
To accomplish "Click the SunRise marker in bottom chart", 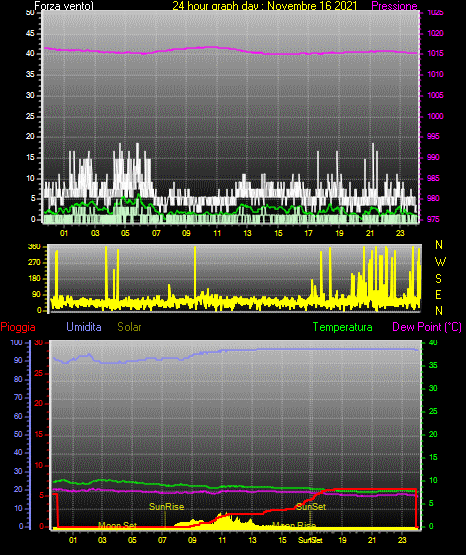I will [x=166, y=507].
